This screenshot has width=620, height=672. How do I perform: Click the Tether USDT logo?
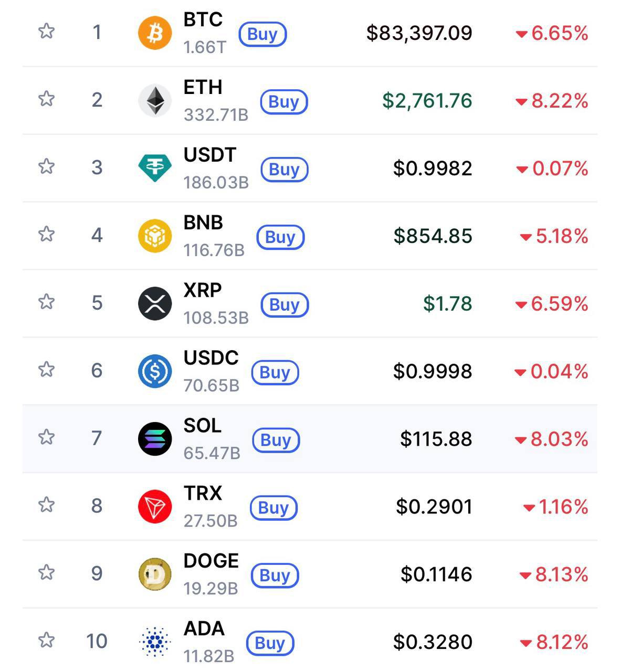[x=155, y=168]
